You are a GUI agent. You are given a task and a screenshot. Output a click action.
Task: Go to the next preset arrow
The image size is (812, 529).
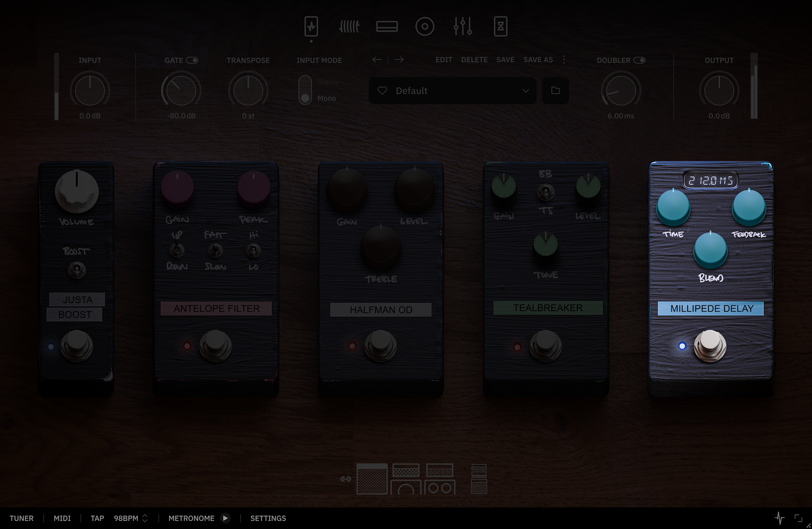[399, 60]
